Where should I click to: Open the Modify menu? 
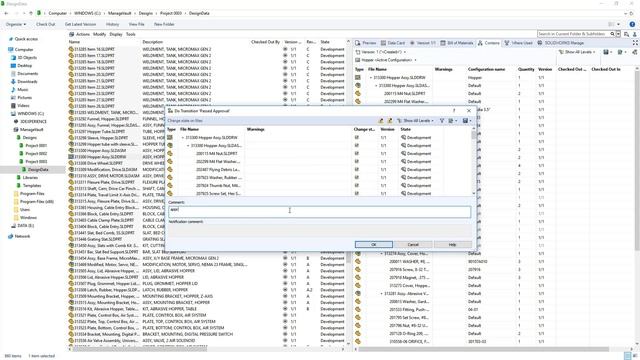pos(99,34)
